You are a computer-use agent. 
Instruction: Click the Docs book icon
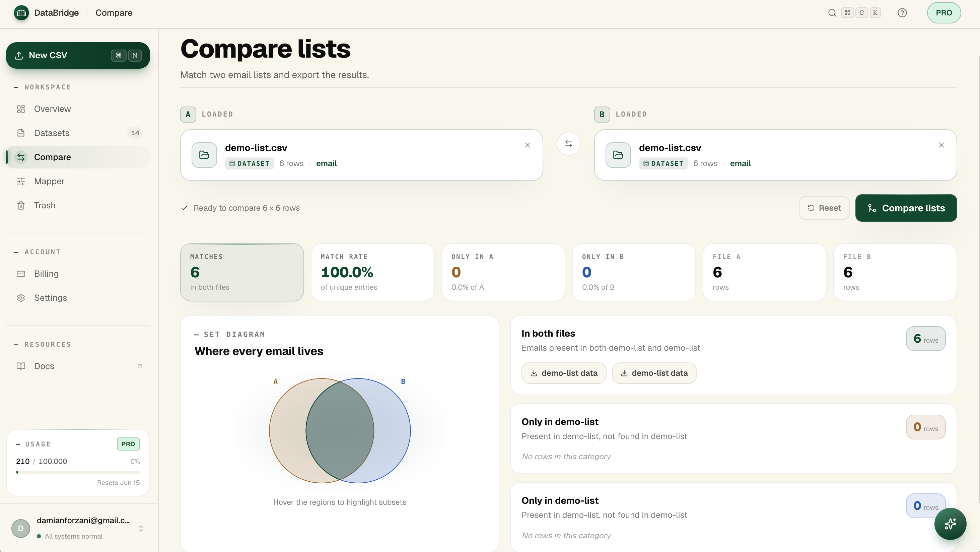coord(21,366)
